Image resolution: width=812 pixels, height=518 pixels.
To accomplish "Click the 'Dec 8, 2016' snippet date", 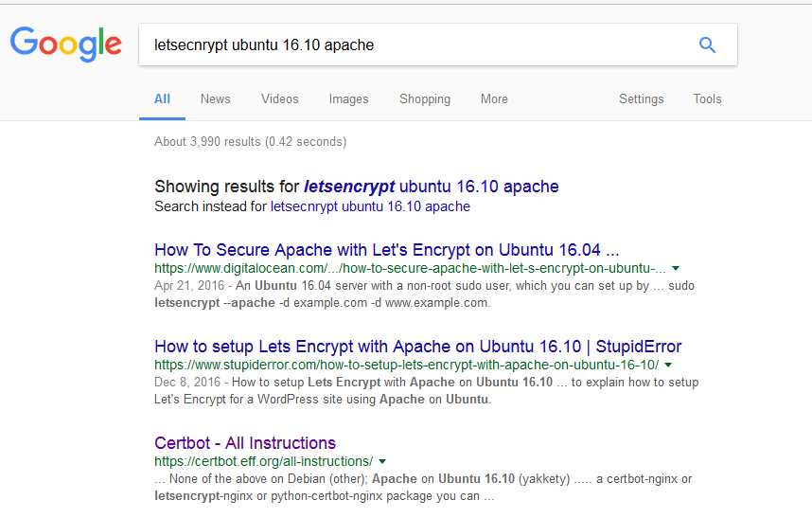I will coord(187,383).
